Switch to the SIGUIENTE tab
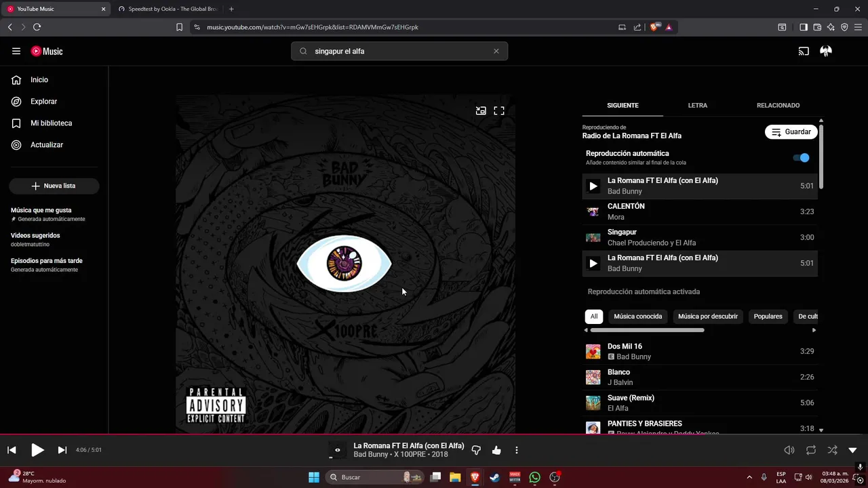868x488 pixels. coord(623,105)
